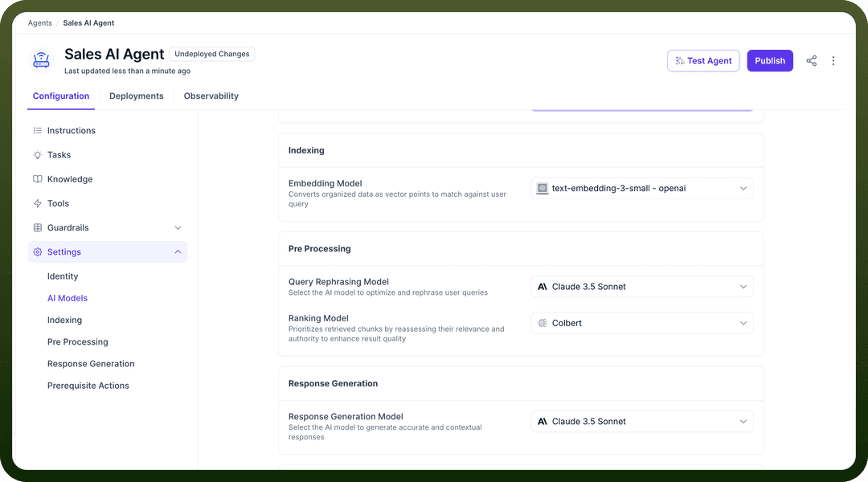Click the Settings gear icon

38,251
